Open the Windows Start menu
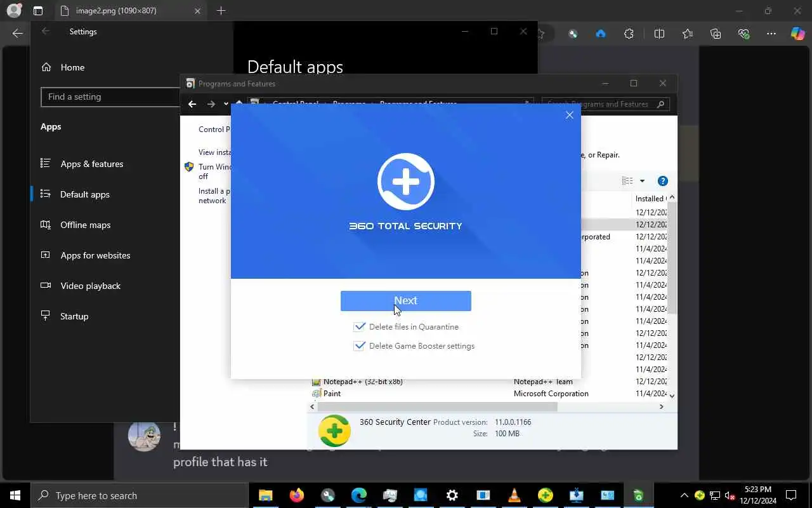Image resolution: width=812 pixels, height=508 pixels. (15, 495)
